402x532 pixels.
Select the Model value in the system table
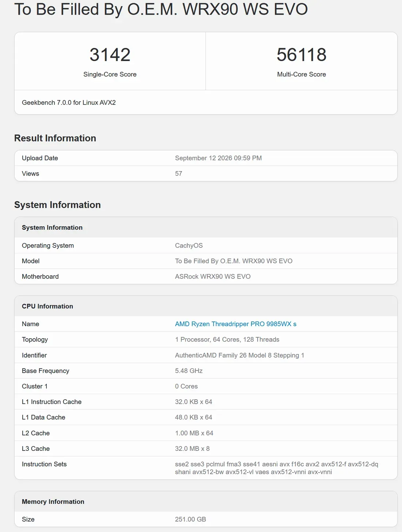(234, 261)
